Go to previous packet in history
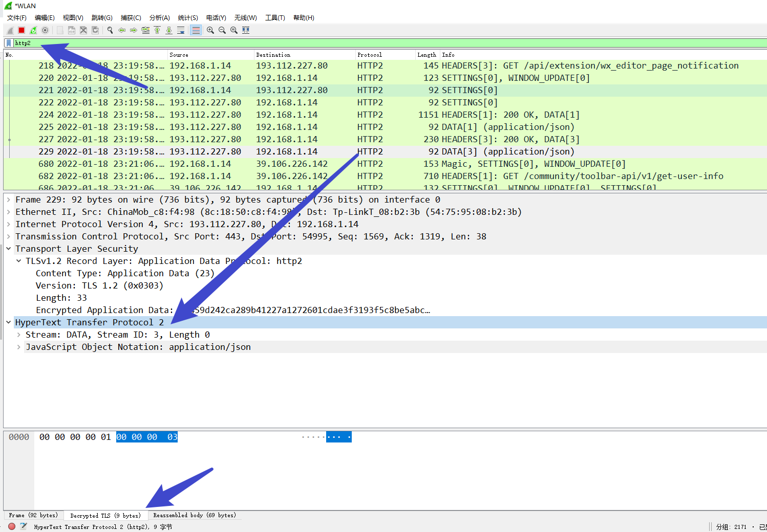 pos(122,30)
